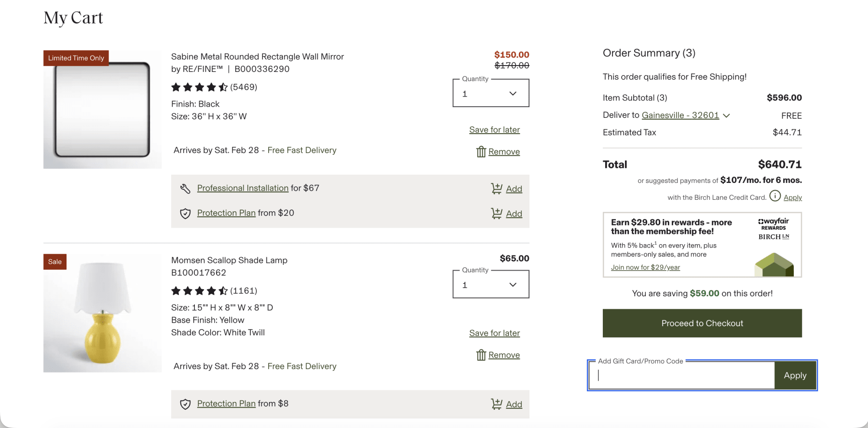Apply the gift card or promo code
This screenshot has height=428, width=868.
tap(795, 375)
